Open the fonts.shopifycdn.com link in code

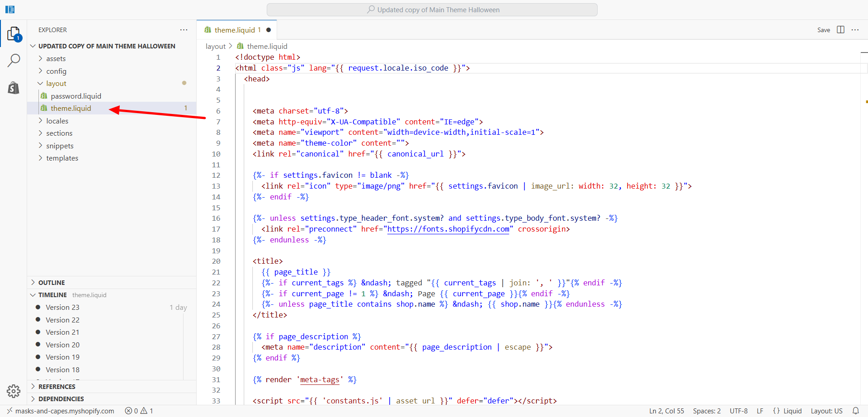(448, 229)
